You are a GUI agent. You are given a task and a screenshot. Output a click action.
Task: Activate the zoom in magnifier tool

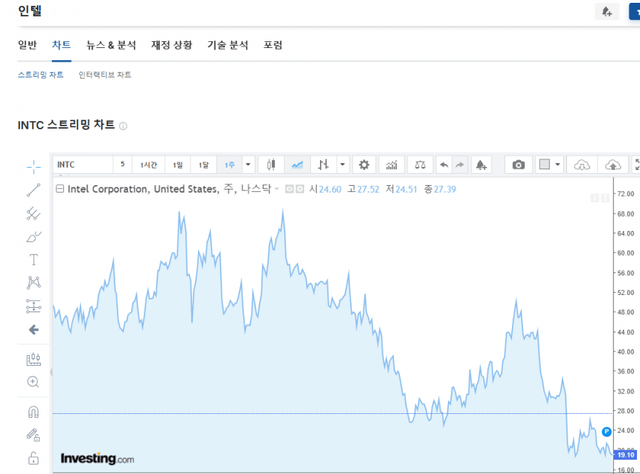pyautogui.click(x=33, y=382)
